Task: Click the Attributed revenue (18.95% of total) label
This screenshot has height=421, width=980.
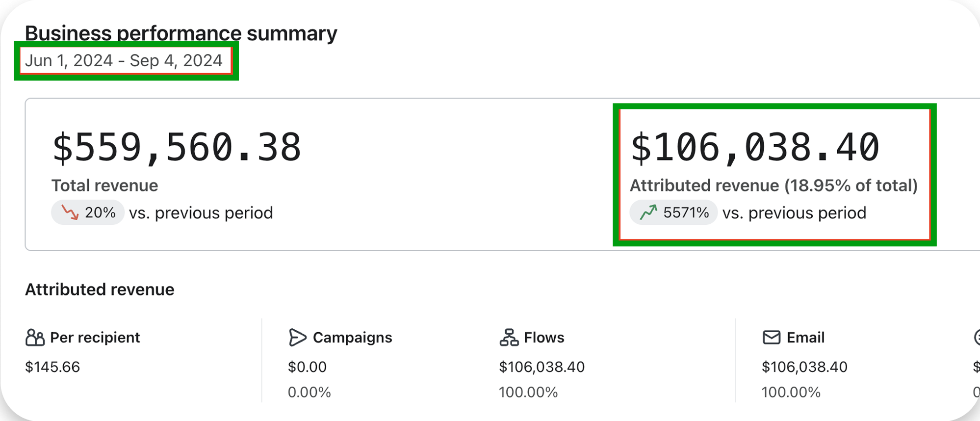Action: point(774,185)
